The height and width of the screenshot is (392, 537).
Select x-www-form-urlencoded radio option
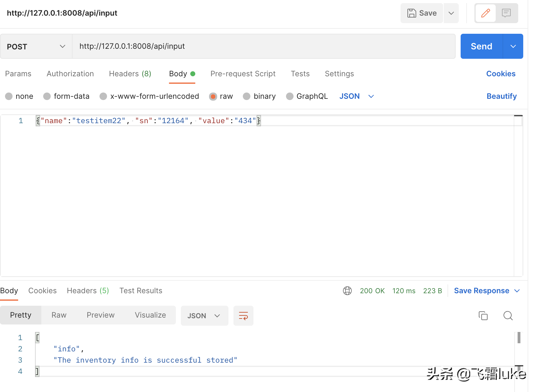point(103,96)
